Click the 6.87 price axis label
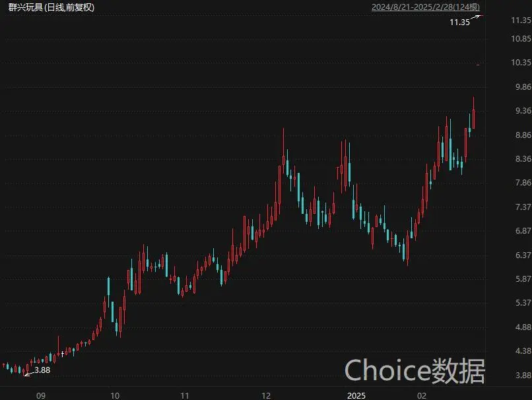 (517, 231)
